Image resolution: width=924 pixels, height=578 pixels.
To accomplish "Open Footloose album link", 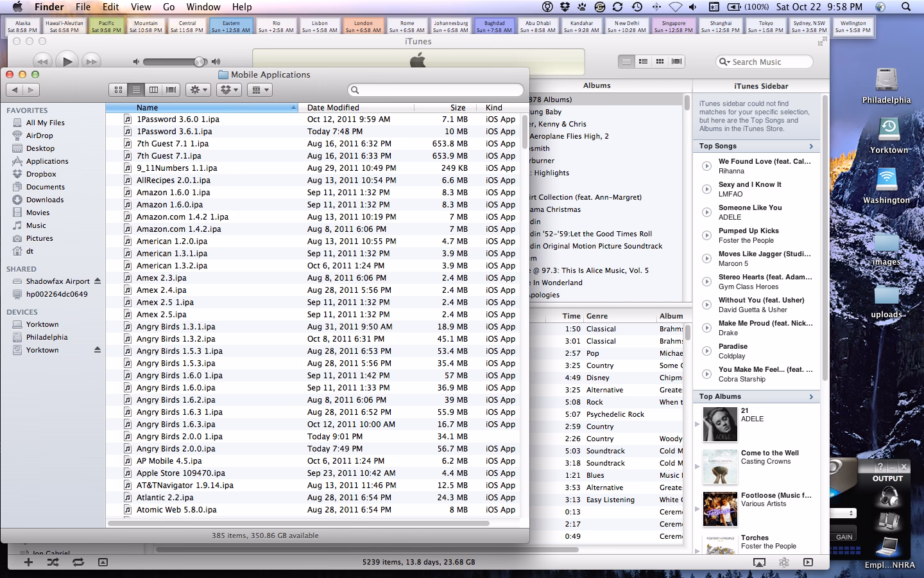I will (x=776, y=495).
